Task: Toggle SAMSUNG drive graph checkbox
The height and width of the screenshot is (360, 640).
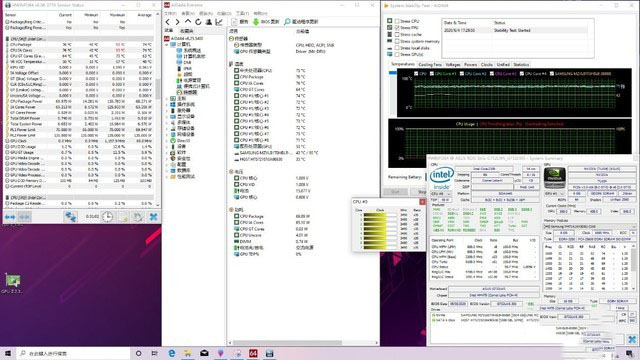Action: pos(552,74)
